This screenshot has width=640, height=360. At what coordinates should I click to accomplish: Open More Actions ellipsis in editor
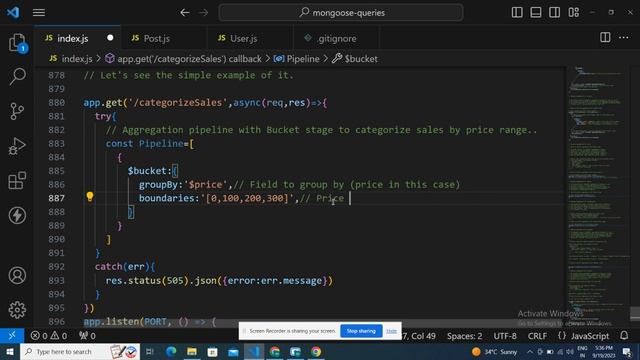click(624, 38)
